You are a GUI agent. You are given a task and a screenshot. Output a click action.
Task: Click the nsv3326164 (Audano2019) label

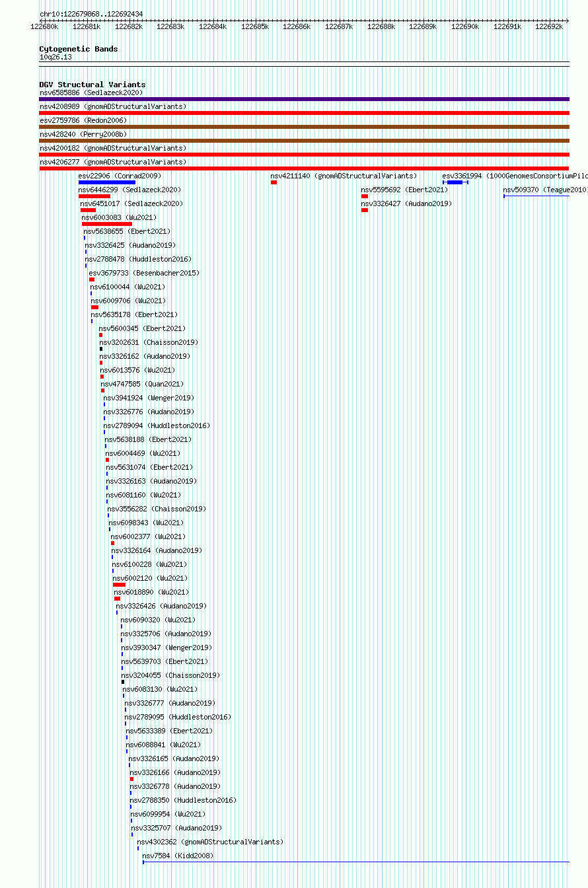157,550
